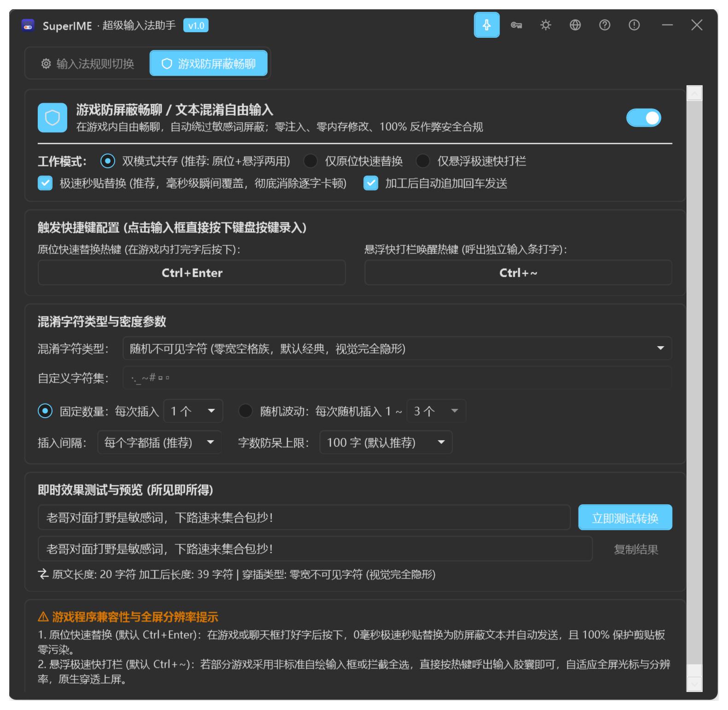
Task: Toggle the pin window on top icon
Action: [x=487, y=25]
